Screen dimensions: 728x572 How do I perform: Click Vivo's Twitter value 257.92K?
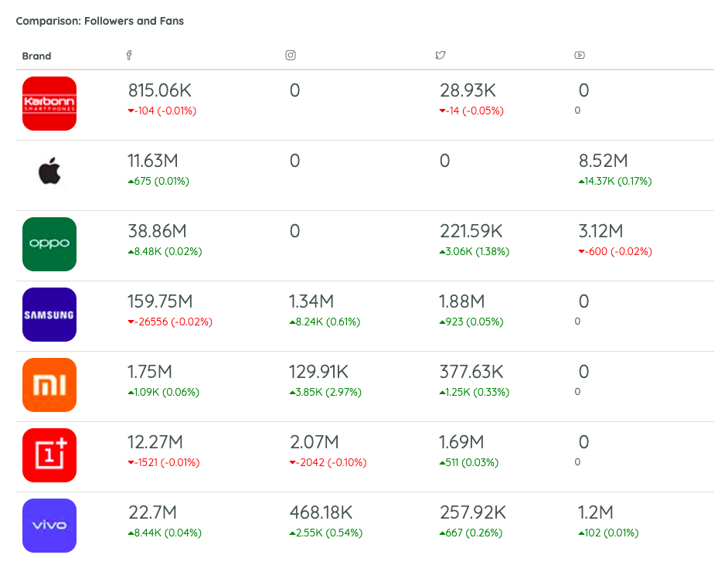[x=473, y=513]
